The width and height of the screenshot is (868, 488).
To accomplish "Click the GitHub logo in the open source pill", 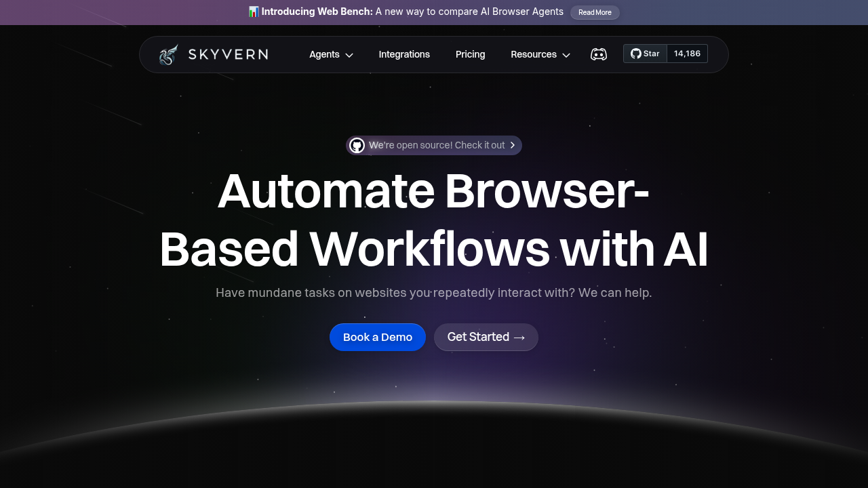I will tap(357, 145).
